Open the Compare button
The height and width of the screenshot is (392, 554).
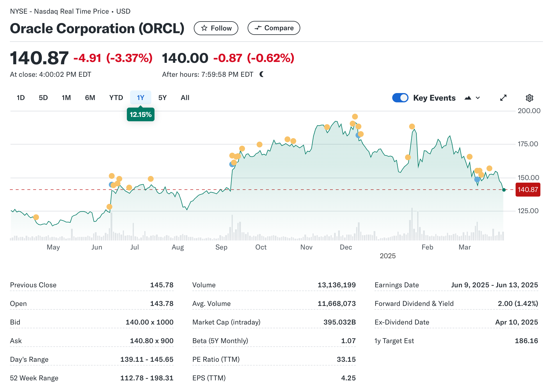point(274,28)
